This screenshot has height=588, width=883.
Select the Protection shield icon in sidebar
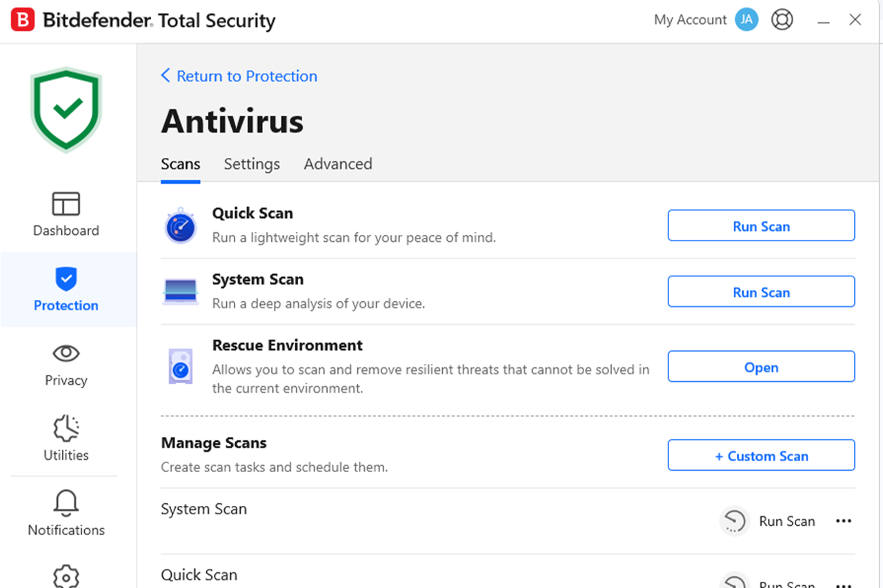66,278
